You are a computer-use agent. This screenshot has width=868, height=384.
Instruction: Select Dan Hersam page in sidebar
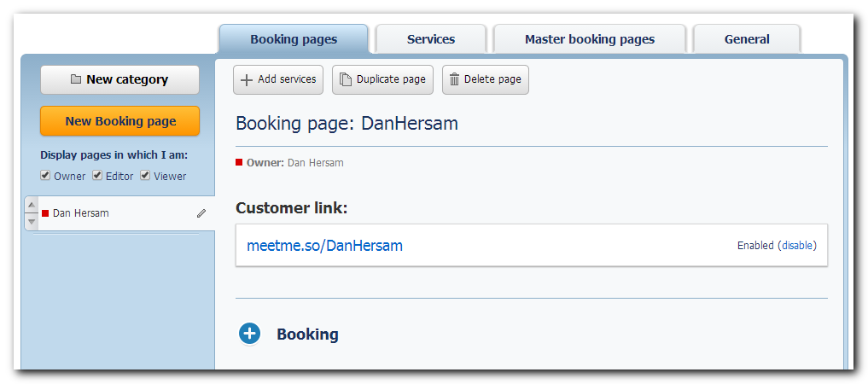coord(119,213)
